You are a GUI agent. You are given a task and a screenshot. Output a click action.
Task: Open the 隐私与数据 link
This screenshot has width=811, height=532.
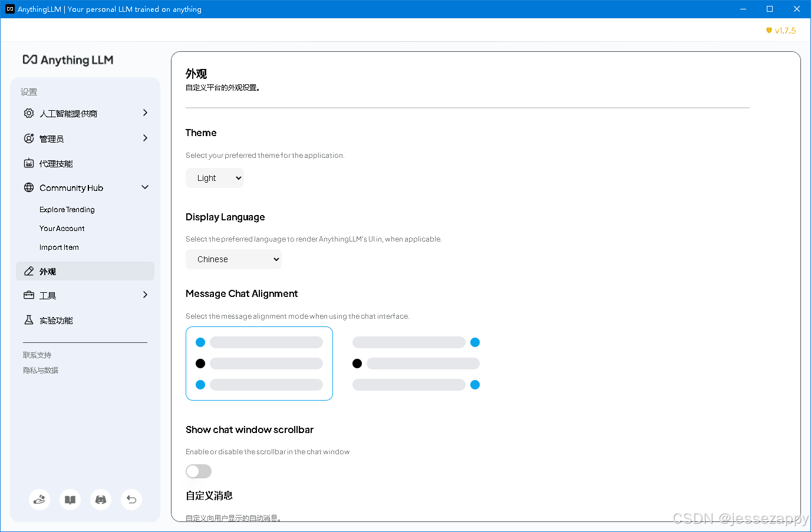(41, 370)
